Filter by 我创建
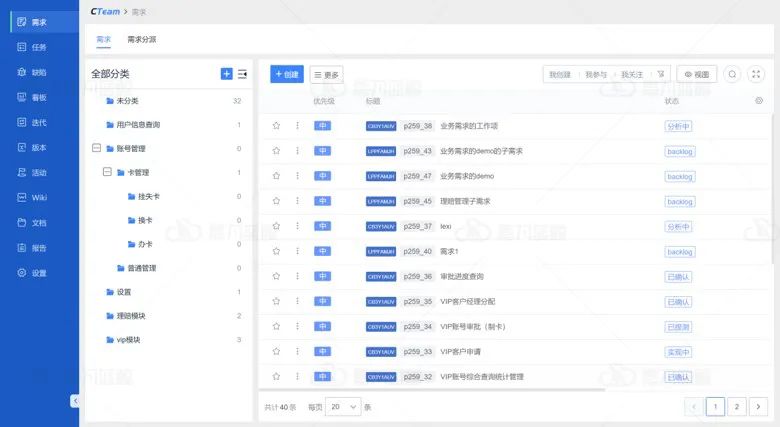 (560, 75)
